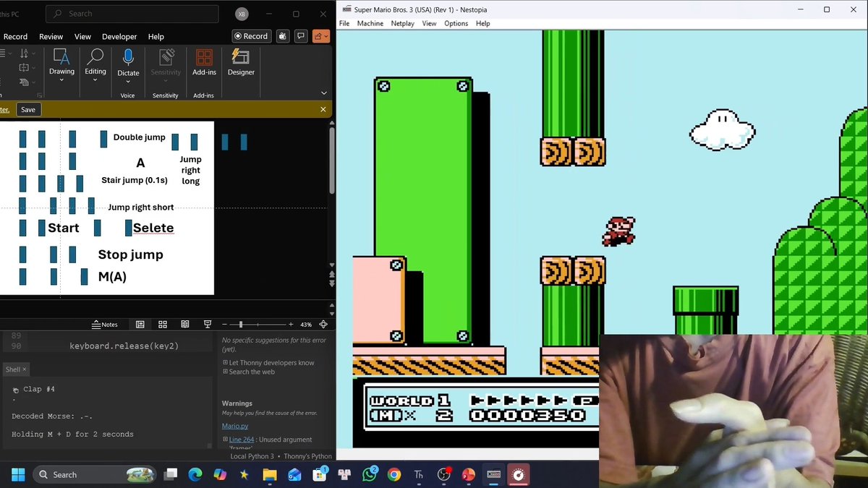
Task: Switch to PowerPoint on taskbar
Action: click(x=469, y=474)
